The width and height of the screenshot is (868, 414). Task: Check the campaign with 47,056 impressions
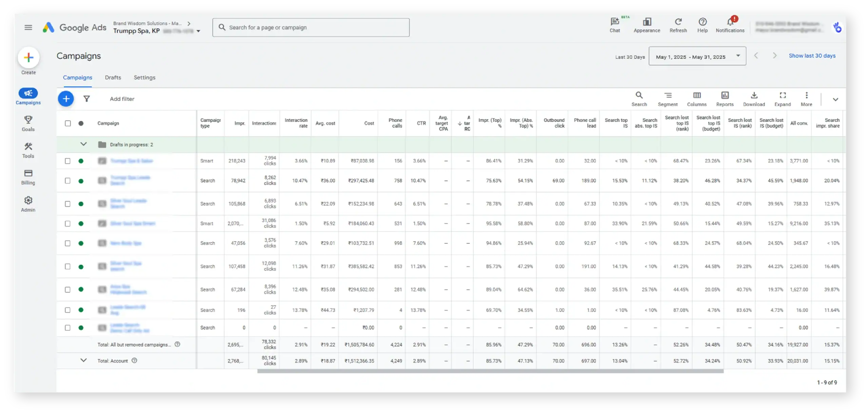pos(68,243)
